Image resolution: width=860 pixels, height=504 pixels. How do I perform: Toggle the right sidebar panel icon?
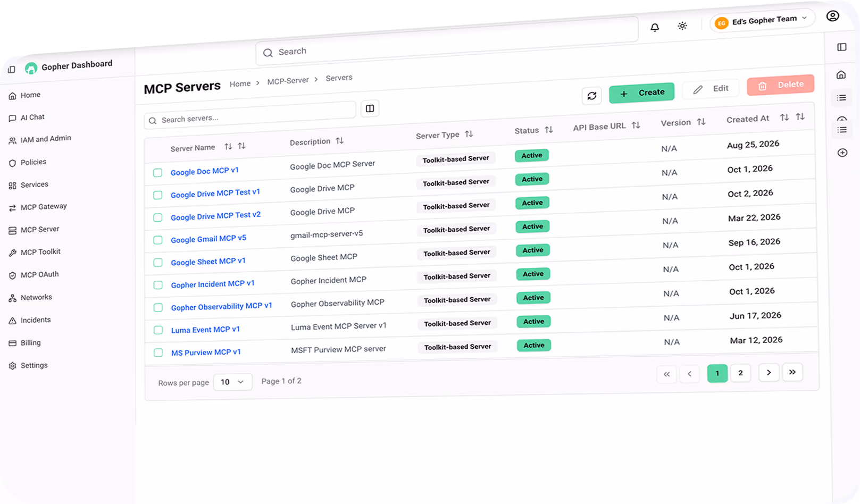pyautogui.click(x=842, y=47)
